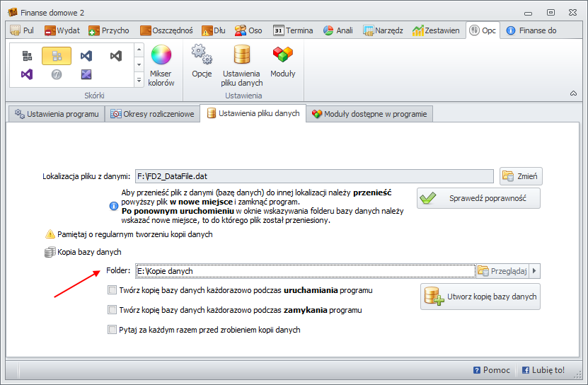Click the Zmień button
The height and width of the screenshot is (385, 588).
(521, 176)
